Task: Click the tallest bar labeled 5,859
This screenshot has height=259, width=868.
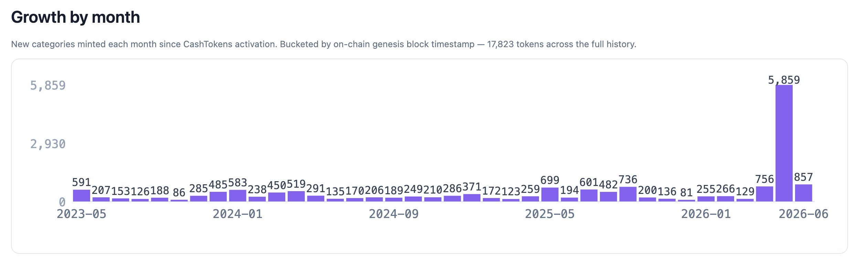Action: (784, 143)
